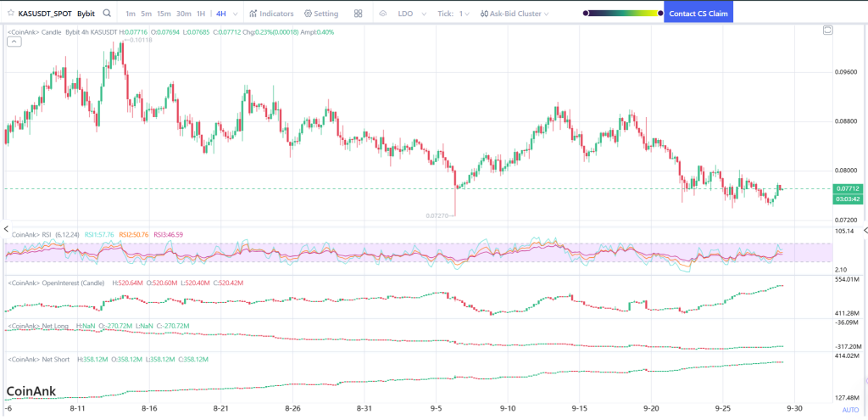Switch to the 15m timeframe
The height and width of the screenshot is (420, 868).
164,14
